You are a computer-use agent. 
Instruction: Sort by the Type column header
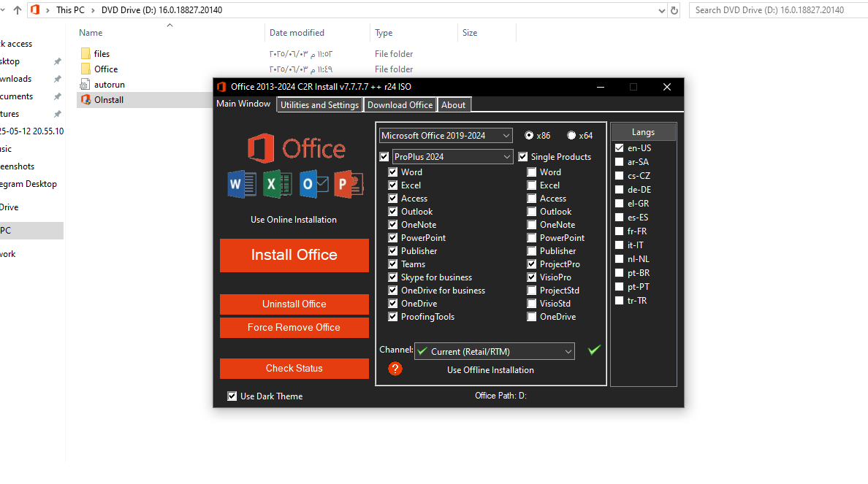coord(384,33)
